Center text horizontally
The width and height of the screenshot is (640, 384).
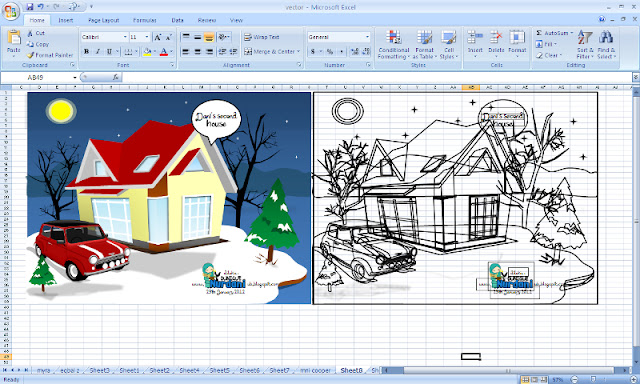pos(198,51)
